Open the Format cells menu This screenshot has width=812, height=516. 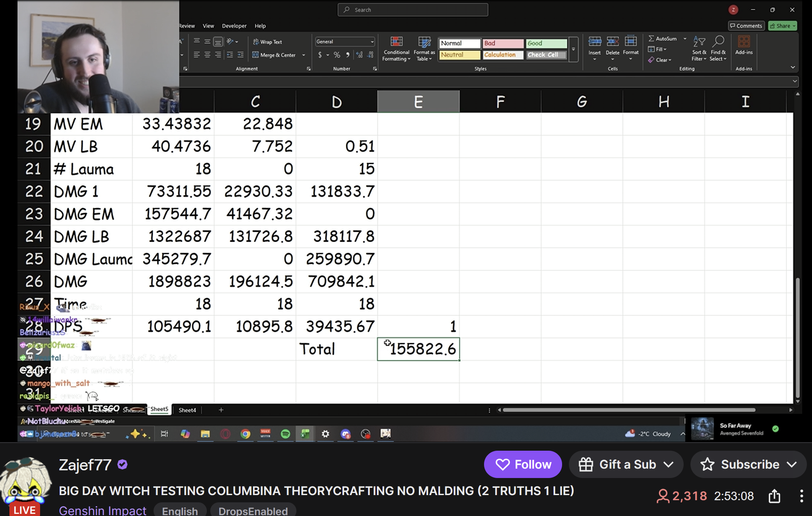pyautogui.click(x=631, y=48)
